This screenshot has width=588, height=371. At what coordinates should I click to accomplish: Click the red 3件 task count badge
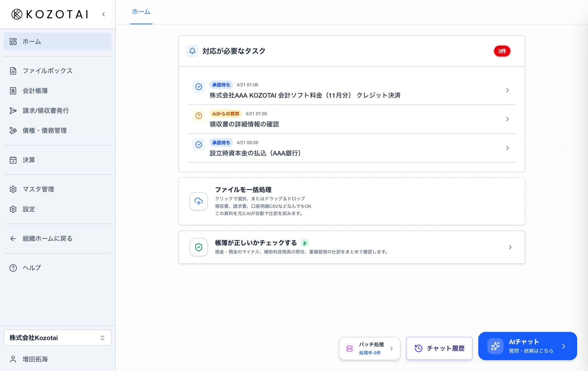click(x=502, y=51)
